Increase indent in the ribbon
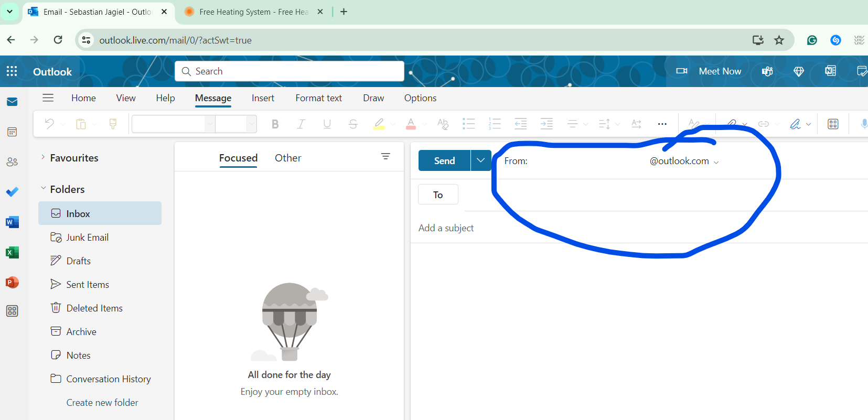Image resolution: width=868 pixels, height=420 pixels. pos(546,124)
